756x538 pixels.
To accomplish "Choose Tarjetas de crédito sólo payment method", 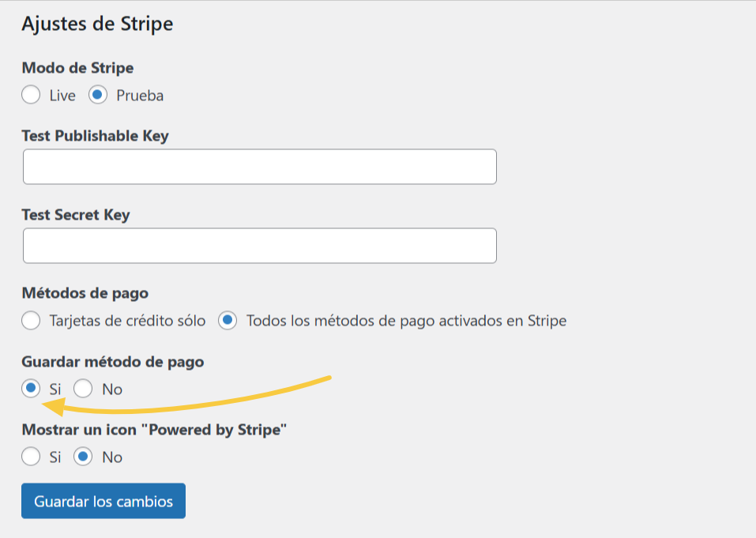I will (30, 321).
